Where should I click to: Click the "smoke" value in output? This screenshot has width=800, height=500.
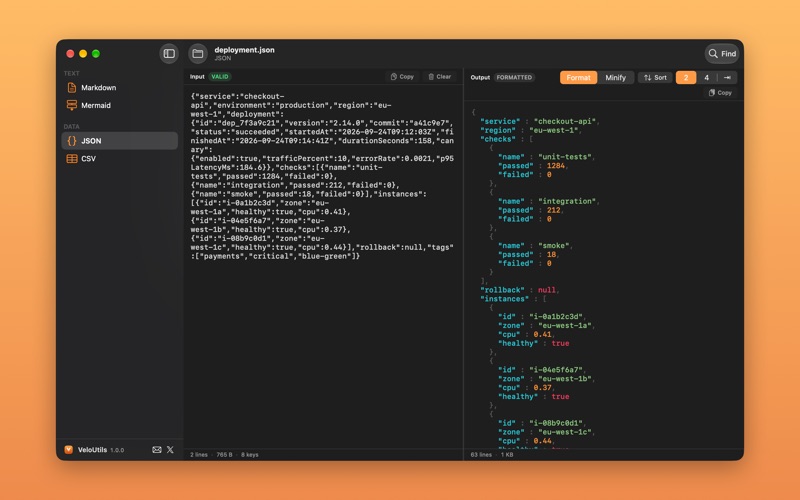point(554,246)
